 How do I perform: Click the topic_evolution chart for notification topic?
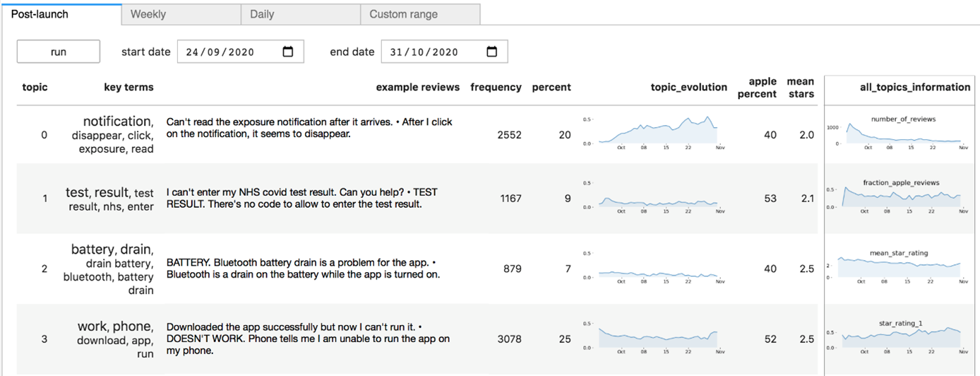tap(658, 132)
